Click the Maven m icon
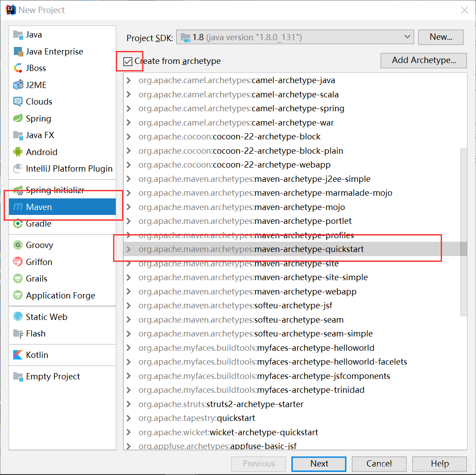This screenshot has height=475, width=476. (x=18, y=207)
